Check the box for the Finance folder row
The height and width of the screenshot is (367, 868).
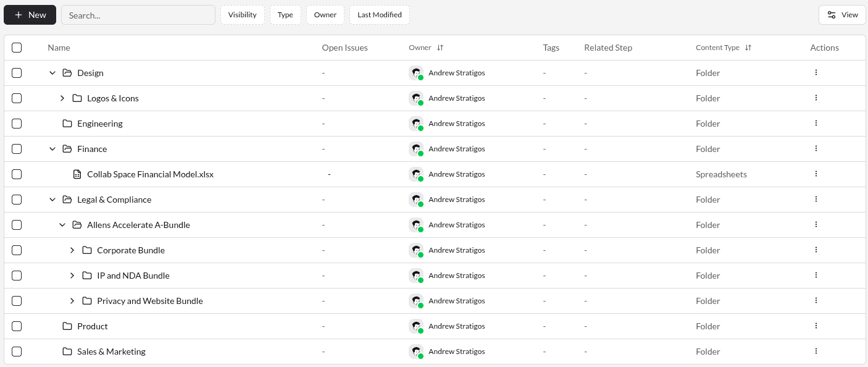tap(17, 149)
